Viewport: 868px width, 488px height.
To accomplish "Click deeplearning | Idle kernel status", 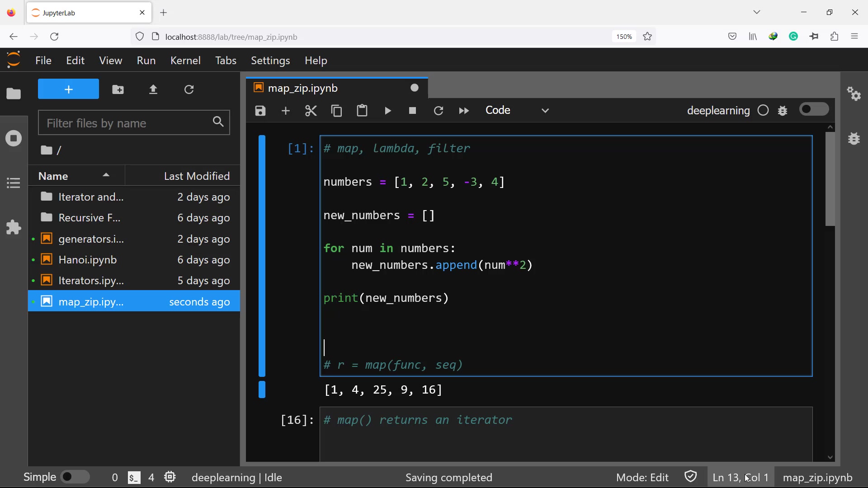I will (x=237, y=478).
